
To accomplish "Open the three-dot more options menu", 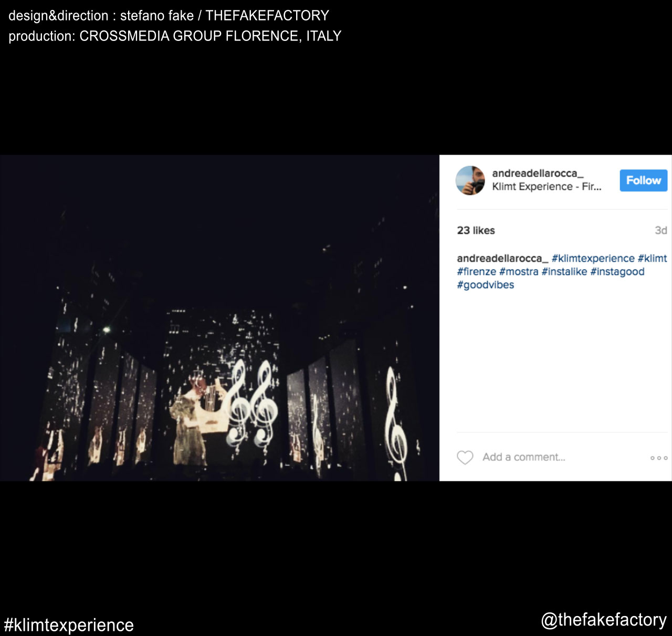I will [659, 458].
